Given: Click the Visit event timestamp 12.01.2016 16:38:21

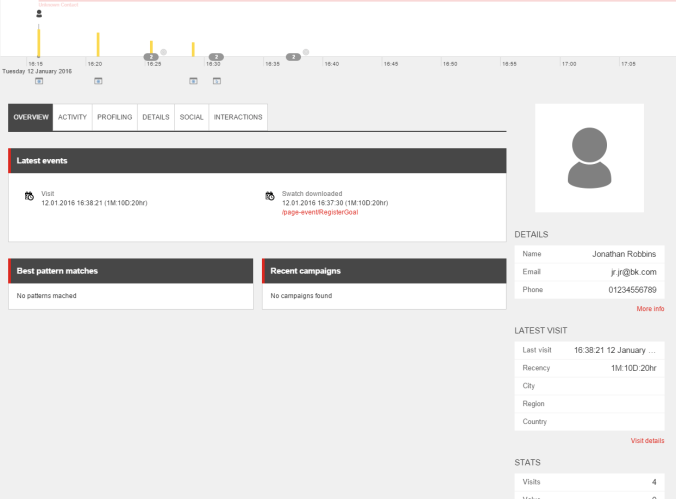Looking at the screenshot, I should click(94, 203).
